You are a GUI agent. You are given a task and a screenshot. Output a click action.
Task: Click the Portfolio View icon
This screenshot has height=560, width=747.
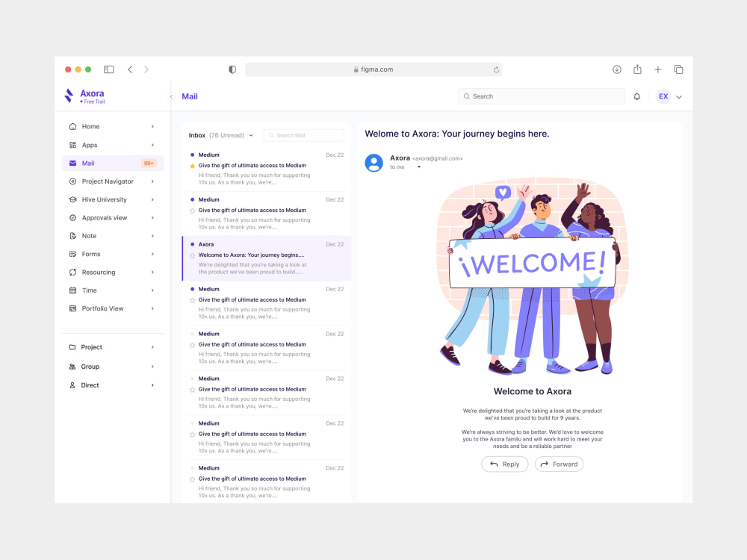coord(72,308)
